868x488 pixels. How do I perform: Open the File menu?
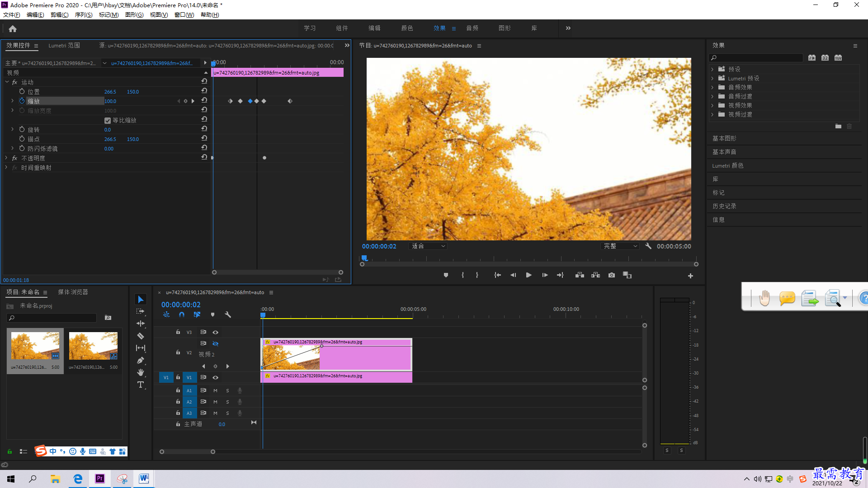click(x=11, y=15)
